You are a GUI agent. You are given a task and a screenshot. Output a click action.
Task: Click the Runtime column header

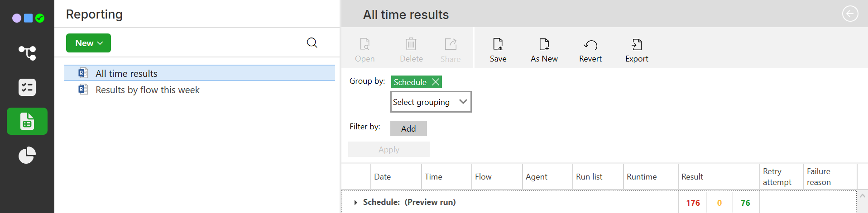coord(641,177)
